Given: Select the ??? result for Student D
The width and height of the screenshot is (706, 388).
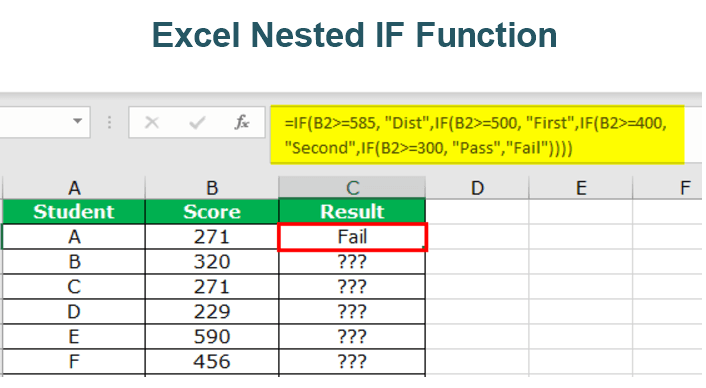Looking at the screenshot, I should click(352, 311).
